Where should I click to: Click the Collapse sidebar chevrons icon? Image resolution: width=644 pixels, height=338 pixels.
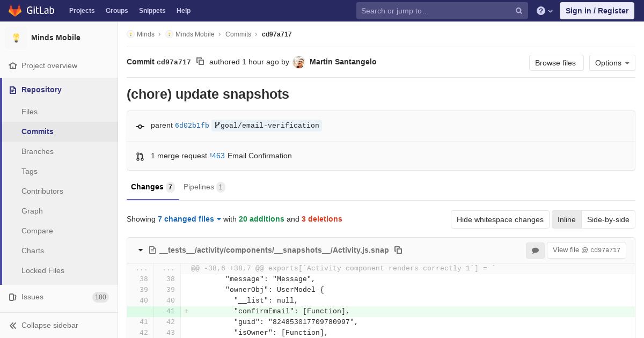click(x=13, y=325)
